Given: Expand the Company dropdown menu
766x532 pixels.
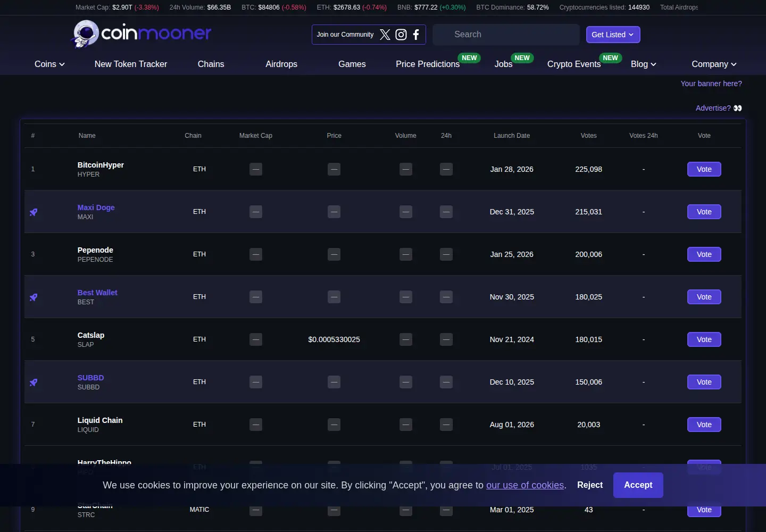Looking at the screenshot, I should tap(714, 64).
